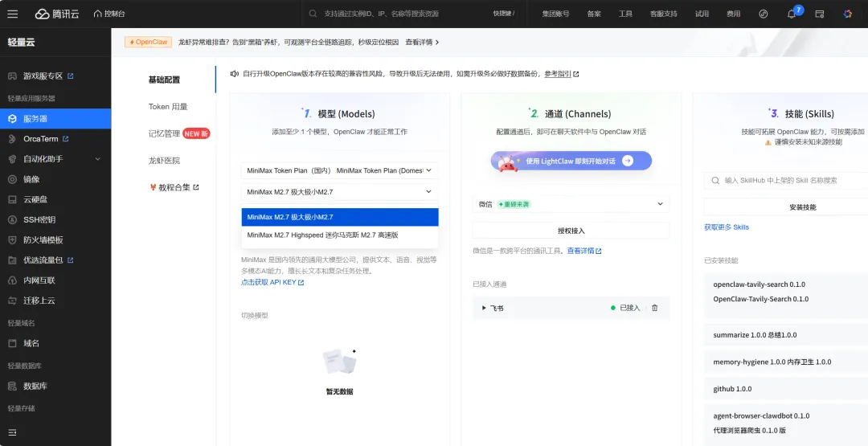
Task: Click 使用 LightClaw 即刻开始对话 button
Action: pos(571,161)
